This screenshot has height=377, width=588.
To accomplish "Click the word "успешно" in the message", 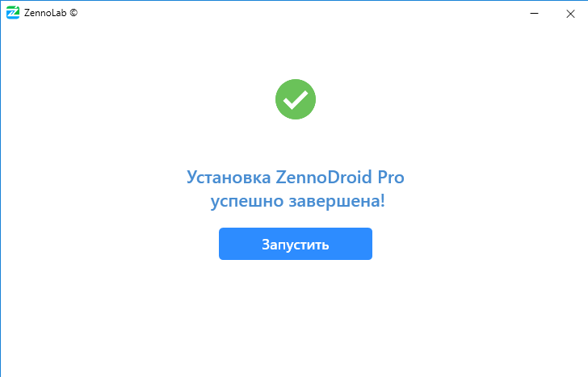I will (x=247, y=202).
